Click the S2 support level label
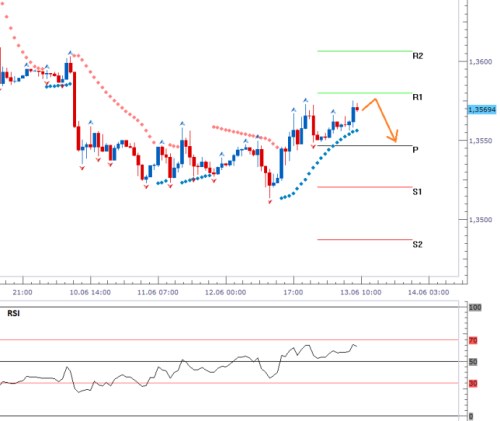 point(417,244)
